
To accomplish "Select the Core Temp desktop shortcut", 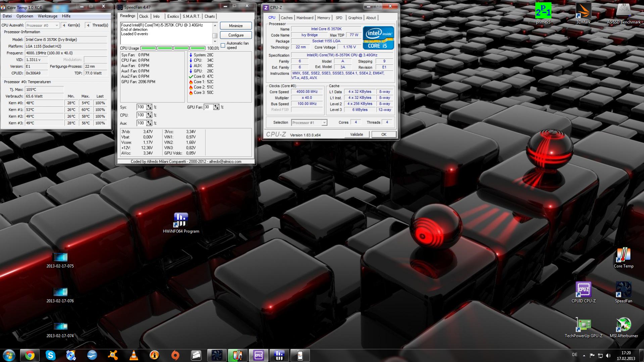I will pos(624,258).
